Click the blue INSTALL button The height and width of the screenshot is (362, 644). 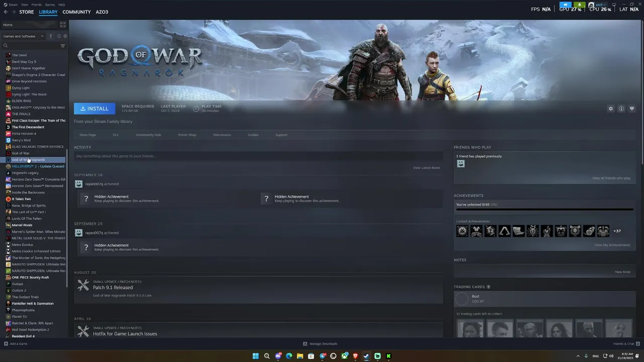click(95, 109)
